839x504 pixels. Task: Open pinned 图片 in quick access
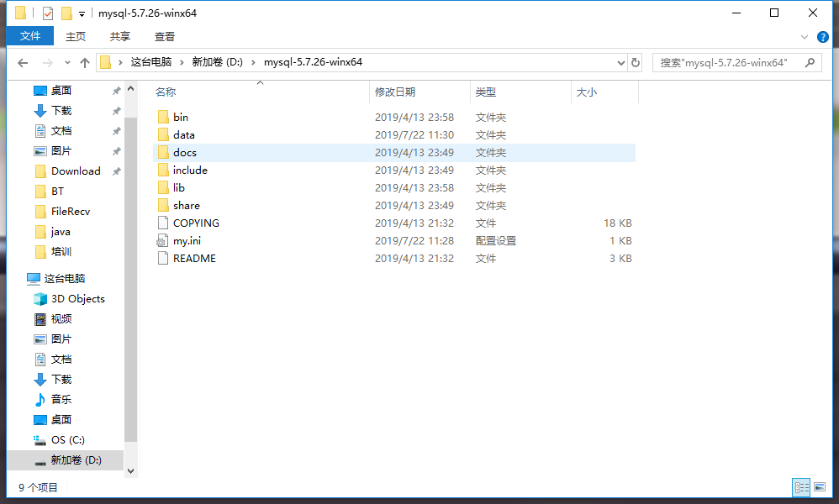(61, 150)
